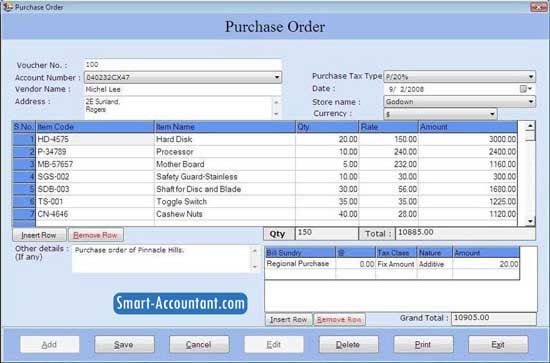Click the Other details scroll up arrow
This screenshot has height=363, width=550.
pos(255,251)
